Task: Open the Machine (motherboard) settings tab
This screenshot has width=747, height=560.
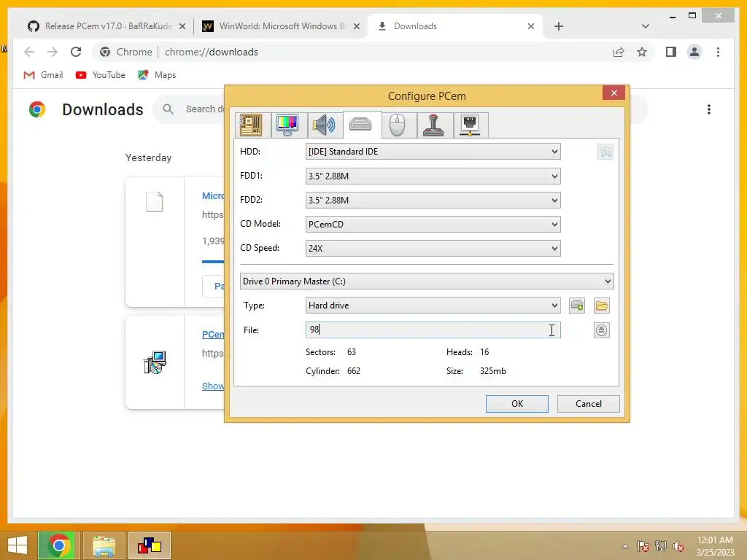Action: 252,125
